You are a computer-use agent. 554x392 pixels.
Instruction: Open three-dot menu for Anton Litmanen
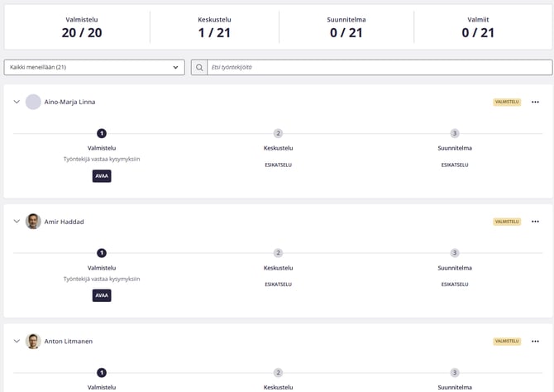coord(535,341)
